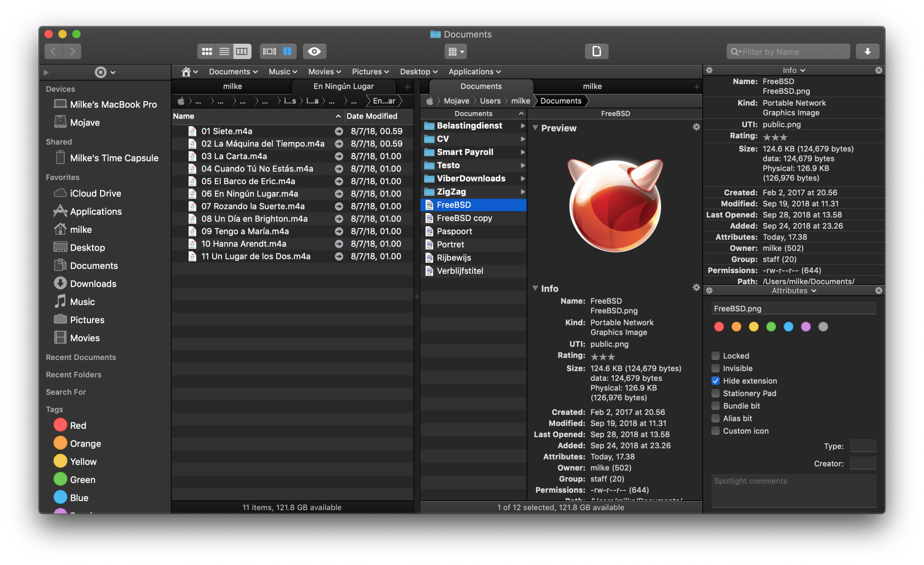The image size is (924, 565).
Task: Enable the Invisible attribute checkbox
Action: [715, 368]
